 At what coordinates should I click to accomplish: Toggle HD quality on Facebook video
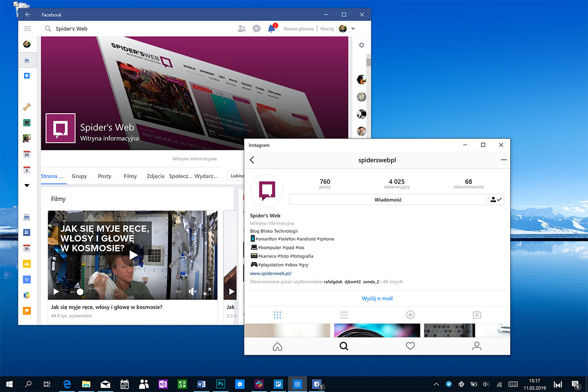click(178, 292)
